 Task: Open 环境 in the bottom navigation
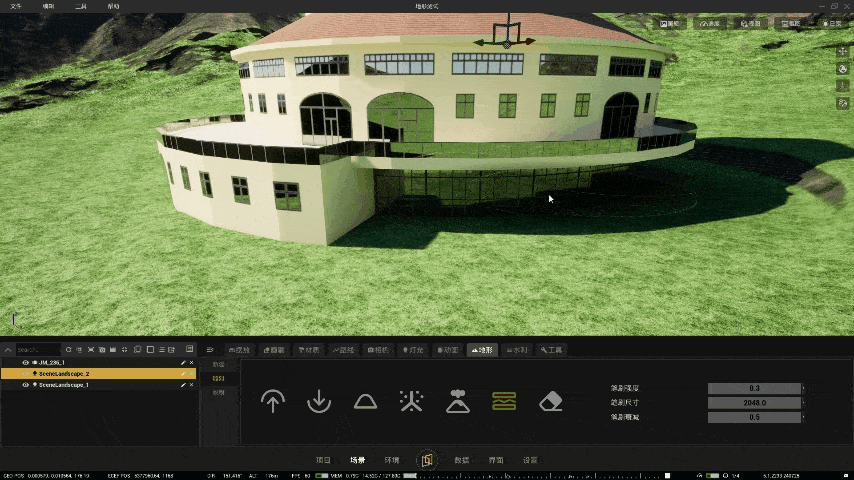[392, 460]
